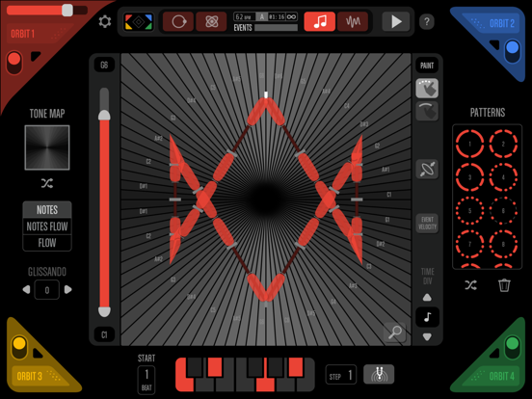Lower time division with the down arrow
532x399 pixels.
[427, 337]
